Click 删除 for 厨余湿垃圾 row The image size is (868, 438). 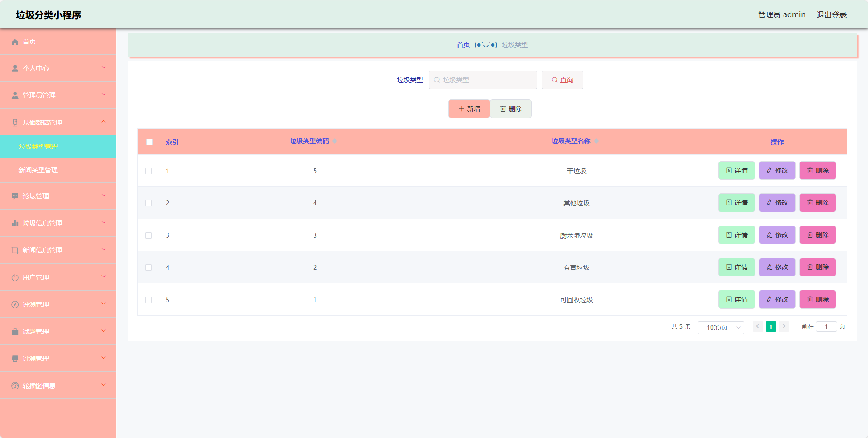coord(818,235)
